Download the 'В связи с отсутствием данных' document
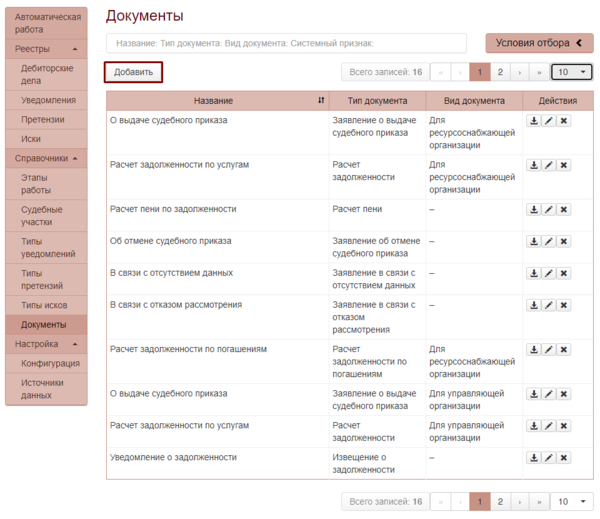 click(534, 274)
